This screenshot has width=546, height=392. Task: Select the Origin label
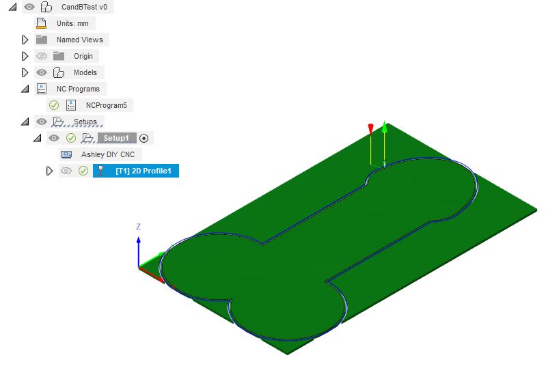point(83,56)
